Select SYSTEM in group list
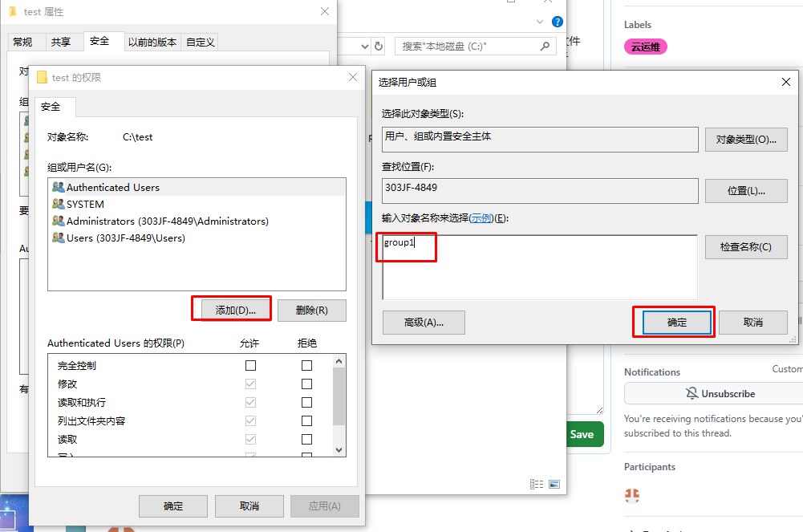The height and width of the screenshot is (532, 803). 197,205
